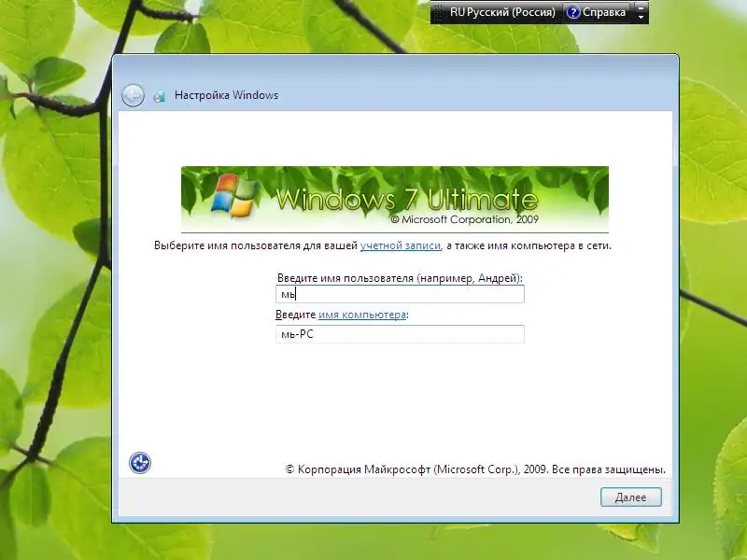747x560 pixels.
Task: Grab the language bar drag handle
Action: (438, 12)
